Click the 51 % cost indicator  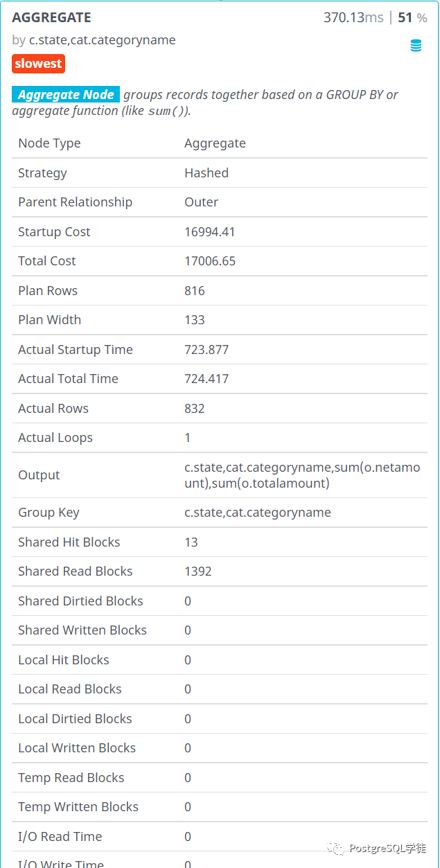click(412, 18)
